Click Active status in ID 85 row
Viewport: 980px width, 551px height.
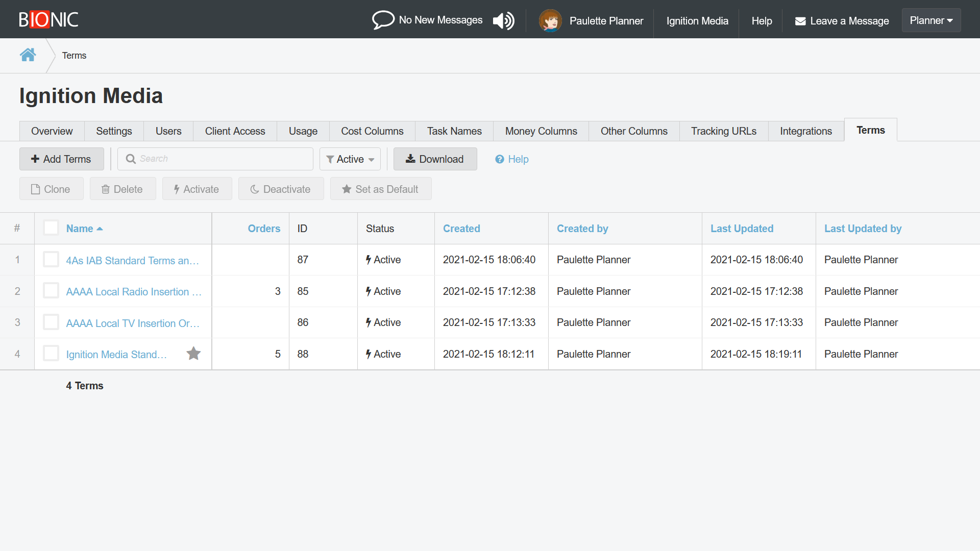[383, 291]
